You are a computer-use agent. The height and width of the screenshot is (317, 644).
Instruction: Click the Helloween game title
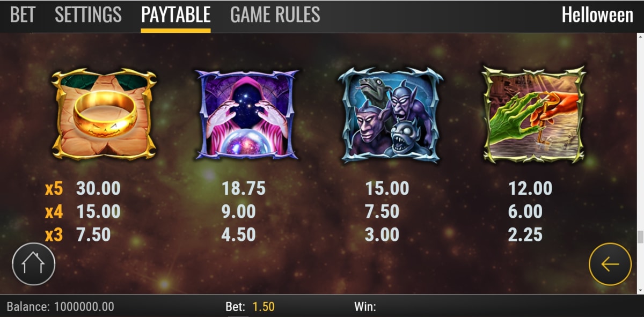click(597, 15)
